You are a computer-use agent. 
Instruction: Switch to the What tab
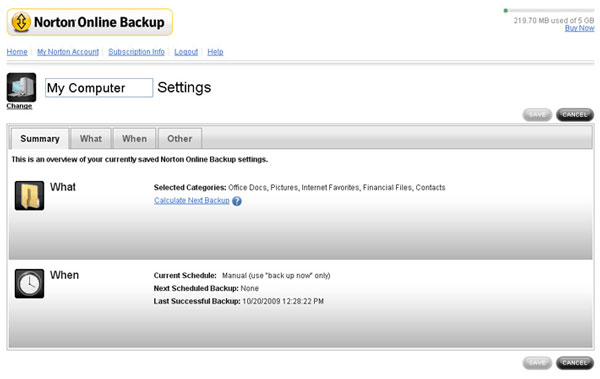point(91,139)
